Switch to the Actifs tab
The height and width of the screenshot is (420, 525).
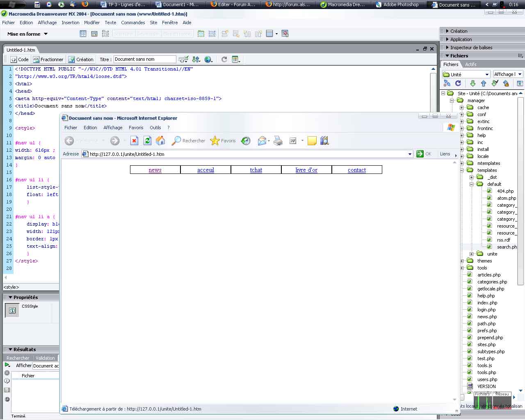coord(470,64)
